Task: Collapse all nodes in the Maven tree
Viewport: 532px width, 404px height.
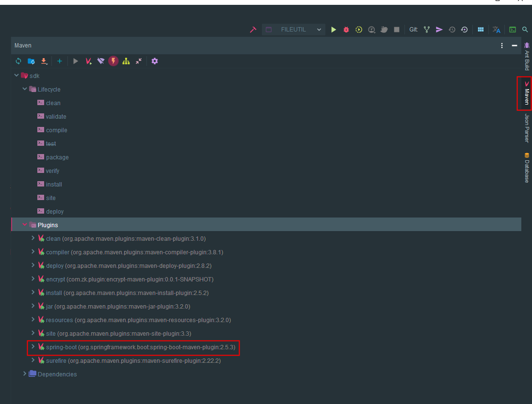Action: (x=138, y=61)
